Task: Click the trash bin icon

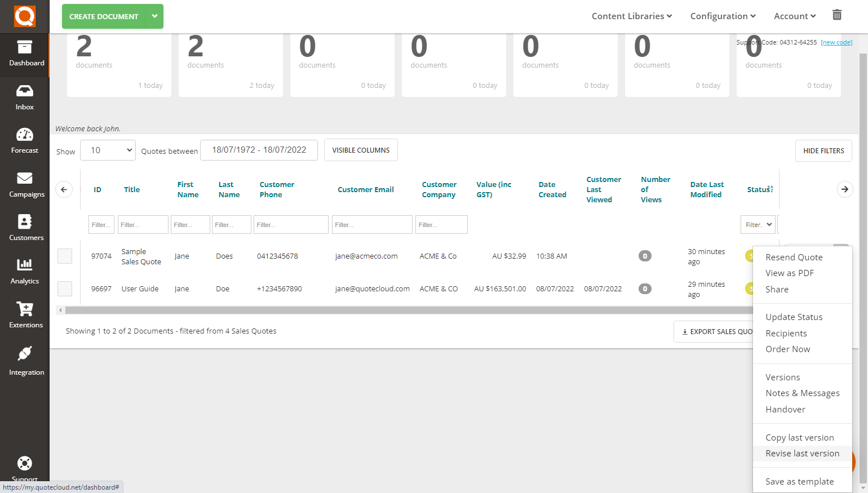Action: pos(837,15)
